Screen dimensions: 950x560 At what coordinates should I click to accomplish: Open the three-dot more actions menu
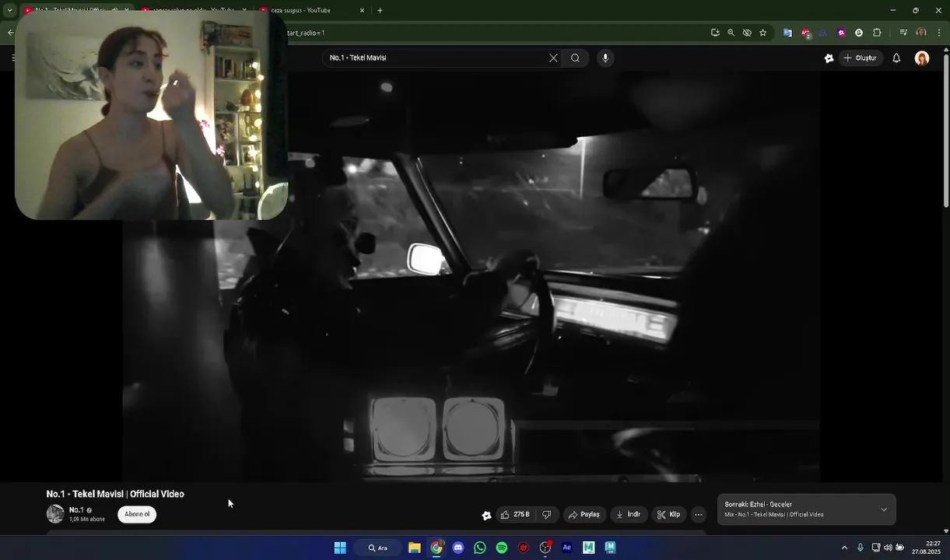coord(698,514)
